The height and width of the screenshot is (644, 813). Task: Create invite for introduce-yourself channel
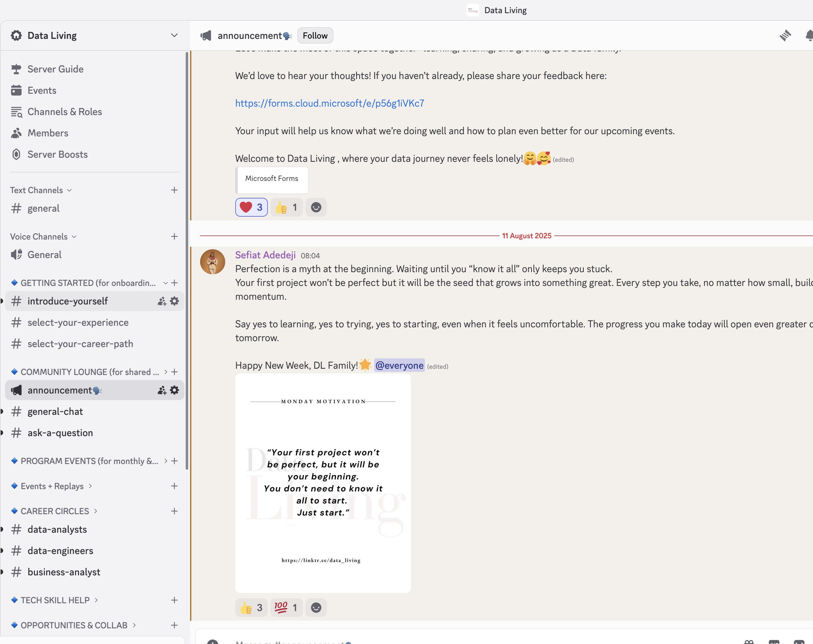[162, 301]
